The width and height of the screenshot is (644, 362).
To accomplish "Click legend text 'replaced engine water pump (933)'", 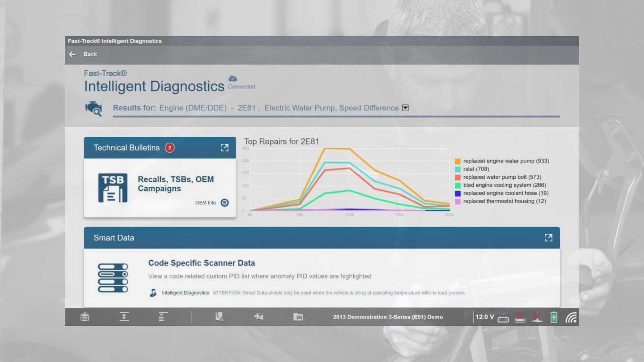I will click(x=506, y=161).
